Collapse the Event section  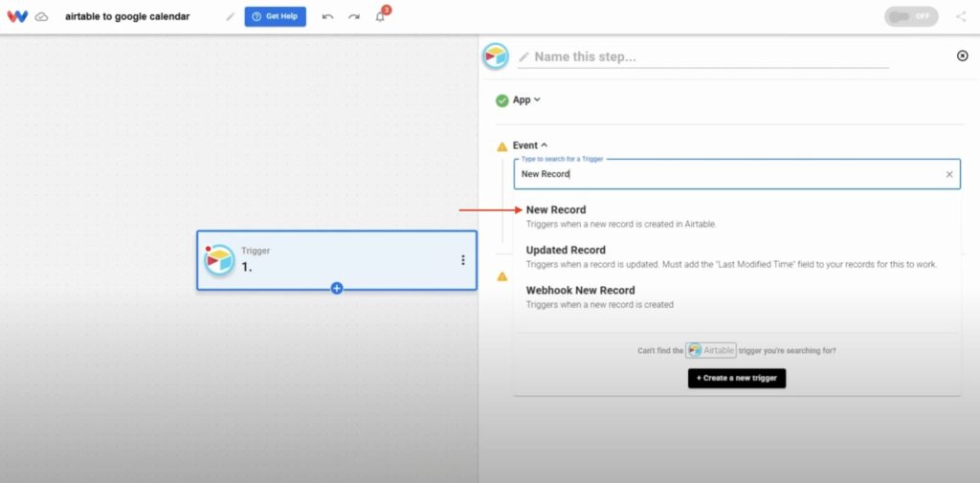point(530,145)
